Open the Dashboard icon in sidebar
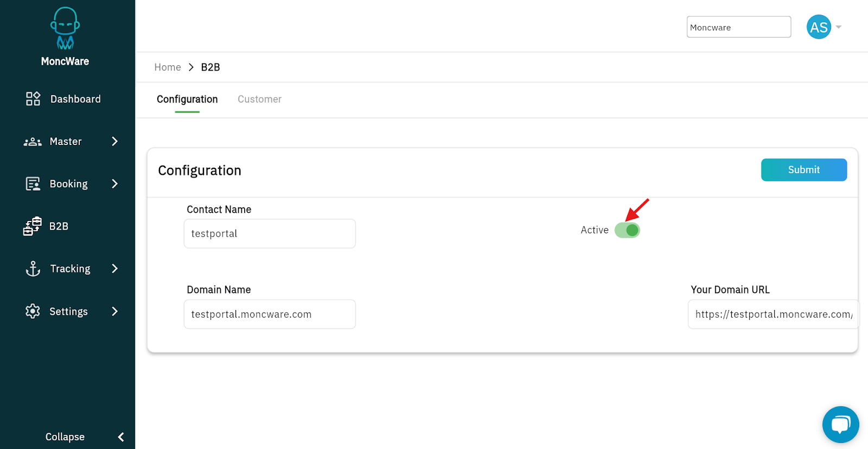 33,99
